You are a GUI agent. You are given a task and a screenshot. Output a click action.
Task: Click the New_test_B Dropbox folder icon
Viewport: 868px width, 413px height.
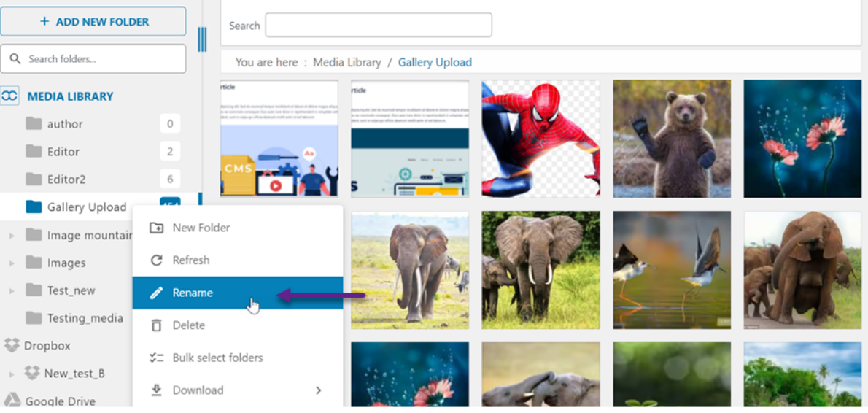pyautogui.click(x=32, y=373)
